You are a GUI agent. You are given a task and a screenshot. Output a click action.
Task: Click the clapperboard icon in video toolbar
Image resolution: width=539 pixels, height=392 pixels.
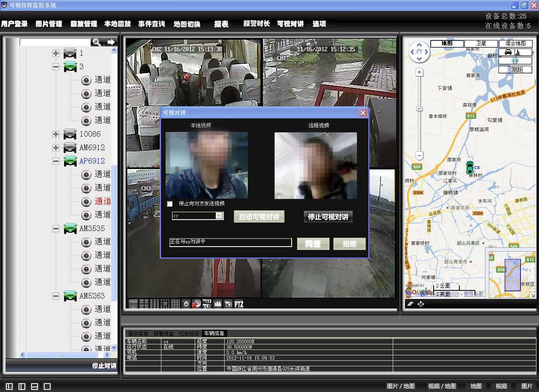(207, 304)
